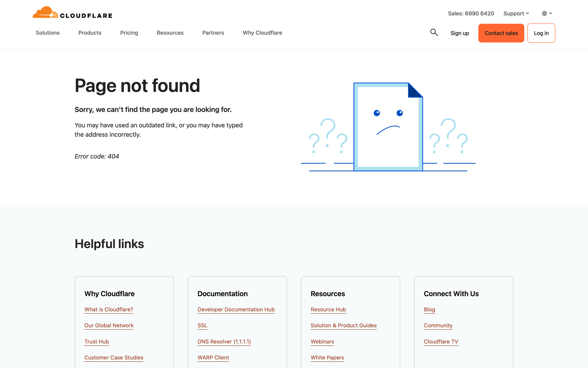588x368 pixels.
Task: Expand the Support dropdown
Action: tap(516, 13)
